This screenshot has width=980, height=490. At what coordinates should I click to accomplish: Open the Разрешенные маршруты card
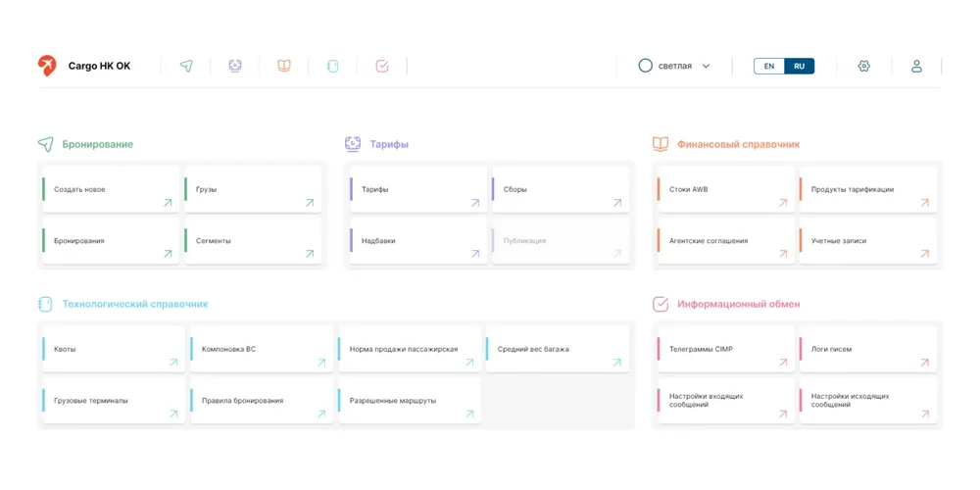[x=408, y=401]
